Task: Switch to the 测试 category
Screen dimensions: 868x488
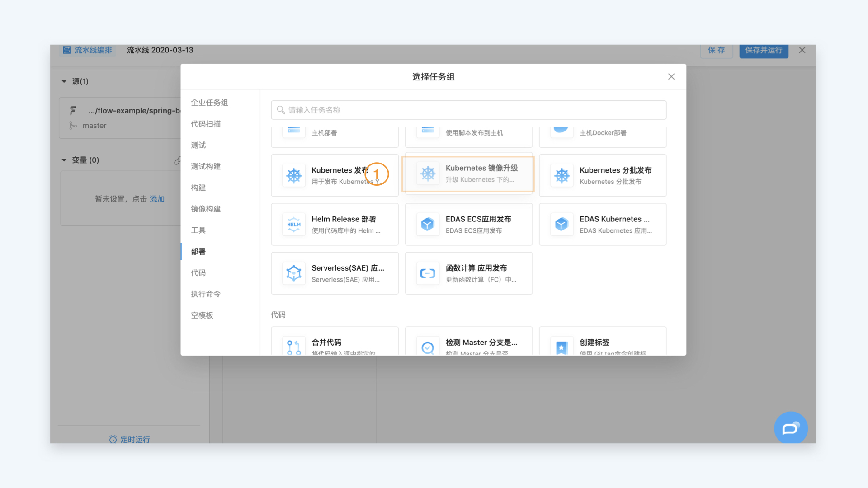Action: (x=198, y=145)
